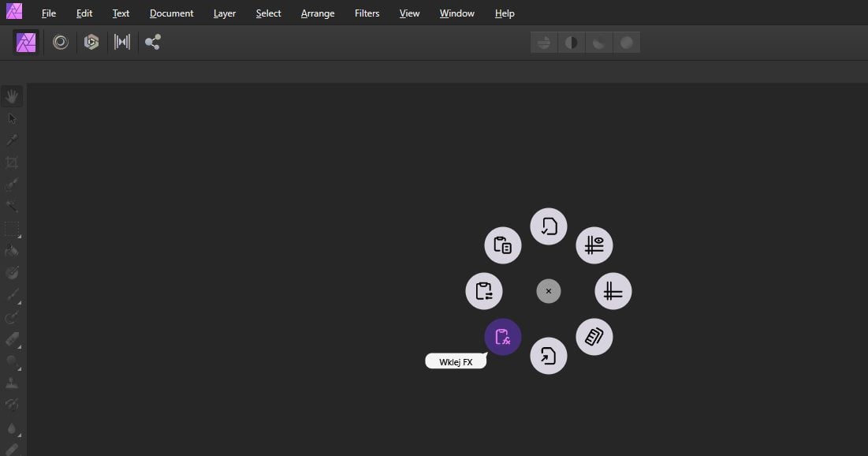Select the Move tool arrow
Image resolution: width=868 pixels, height=456 pixels.
(x=12, y=118)
